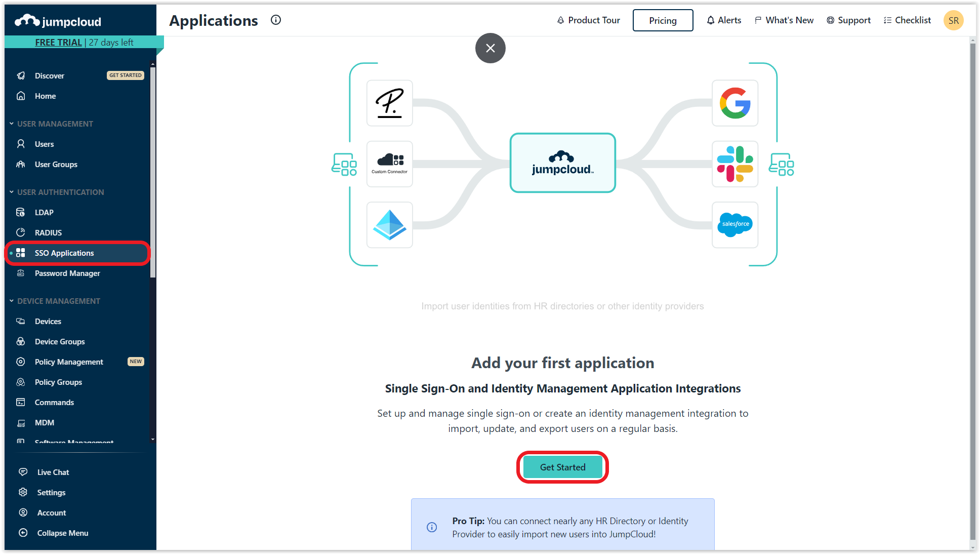This screenshot has height=554, width=980.
Task: Click the Pro Tip info icon
Action: [432, 527]
